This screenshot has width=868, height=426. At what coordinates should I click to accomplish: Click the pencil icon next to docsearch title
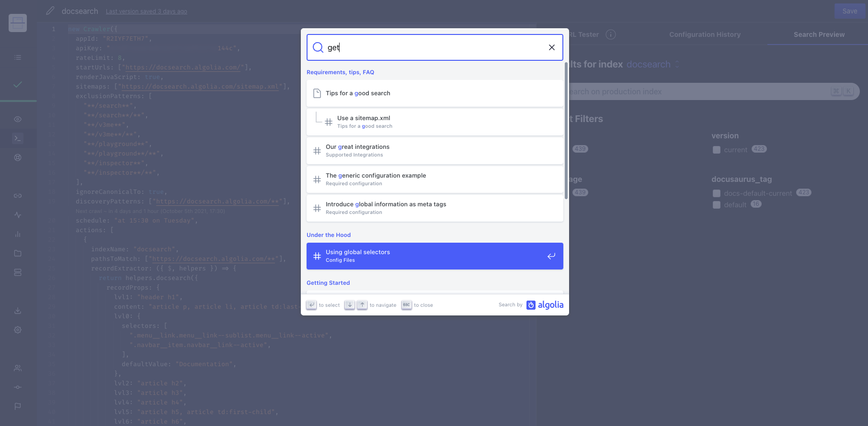pos(50,11)
